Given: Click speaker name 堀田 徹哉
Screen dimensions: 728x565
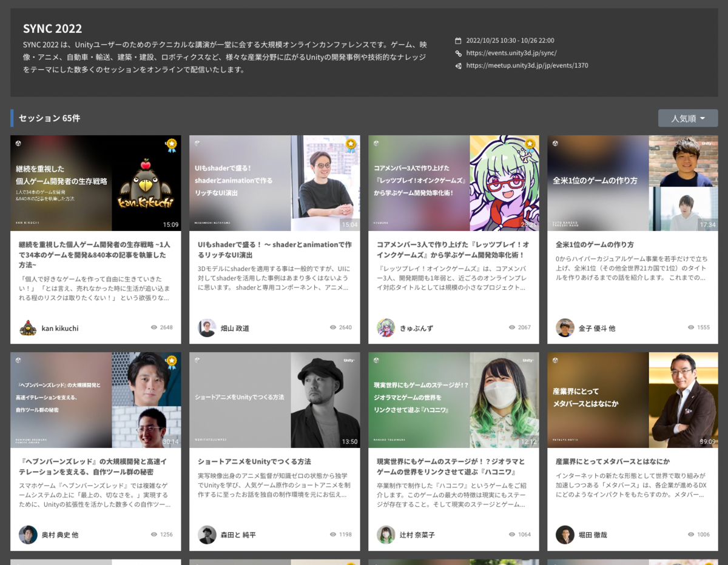Looking at the screenshot, I should [x=592, y=535].
